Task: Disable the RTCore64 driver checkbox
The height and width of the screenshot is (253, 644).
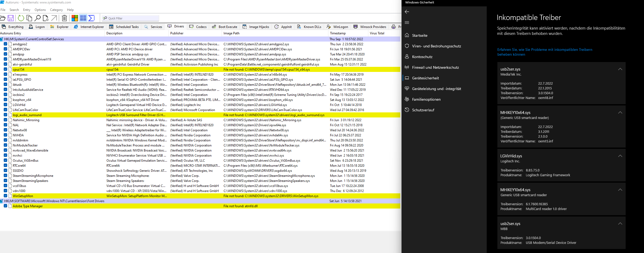Action: (x=5, y=165)
